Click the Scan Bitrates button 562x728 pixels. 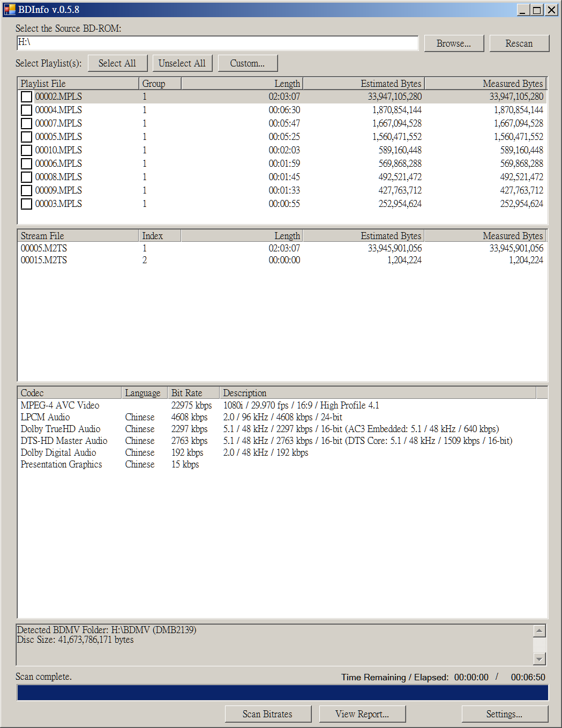tap(268, 714)
